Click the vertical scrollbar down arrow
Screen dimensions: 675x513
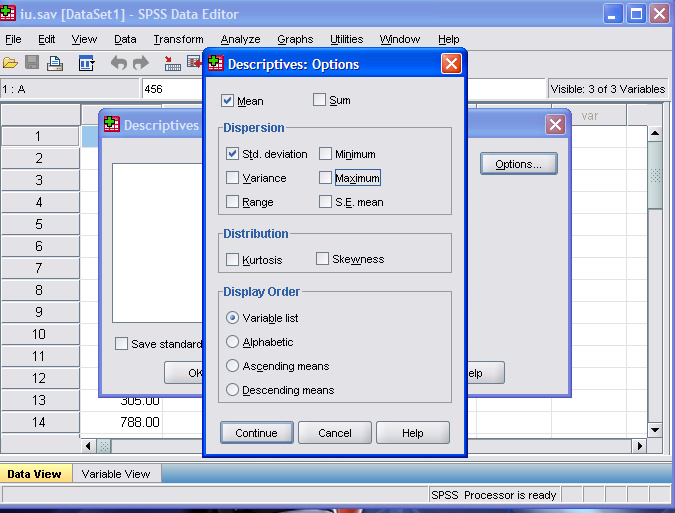click(655, 429)
